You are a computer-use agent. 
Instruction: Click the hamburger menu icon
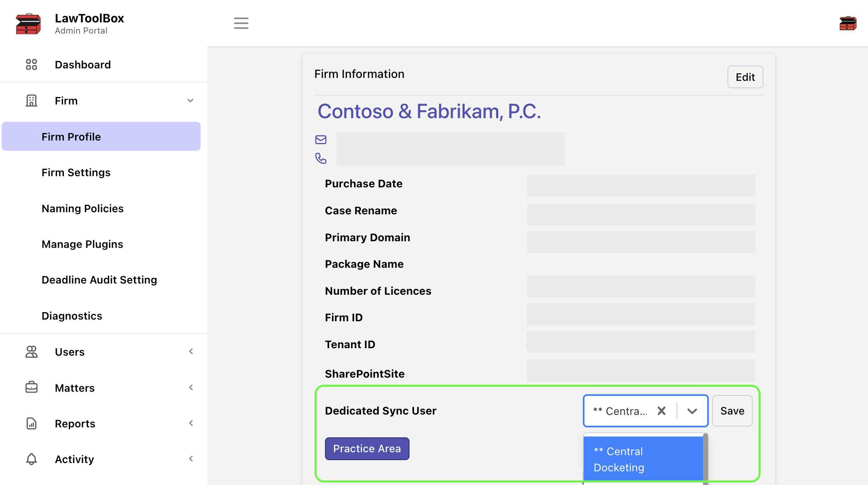[241, 23]
